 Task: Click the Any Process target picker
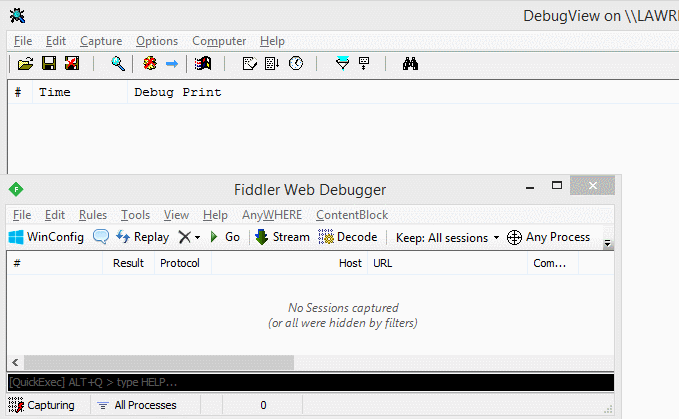(x=548, y=237)
